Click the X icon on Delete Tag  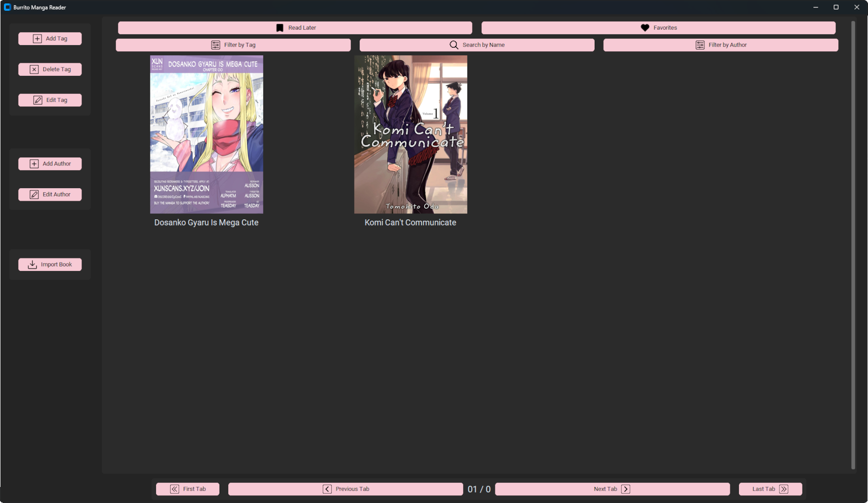pyautogui.click(x=34, y=69)
